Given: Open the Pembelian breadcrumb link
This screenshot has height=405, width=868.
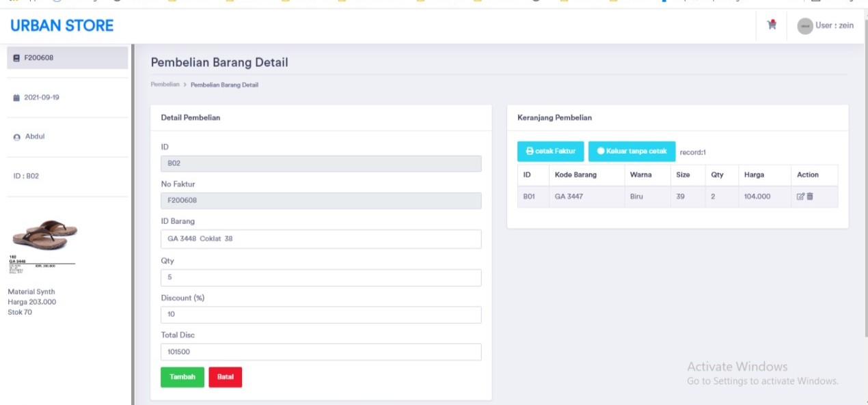Looking at the screenshot, I should [165, 85].
